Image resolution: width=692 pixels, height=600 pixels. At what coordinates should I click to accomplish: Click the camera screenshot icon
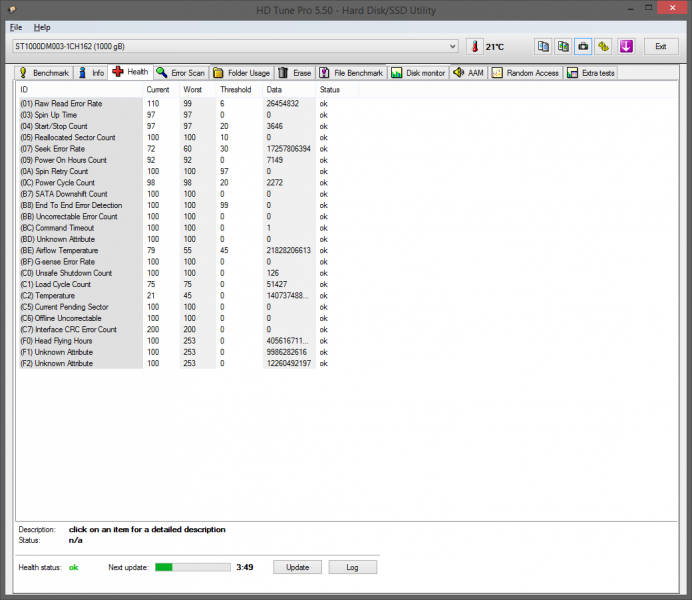tap(583, 46)
